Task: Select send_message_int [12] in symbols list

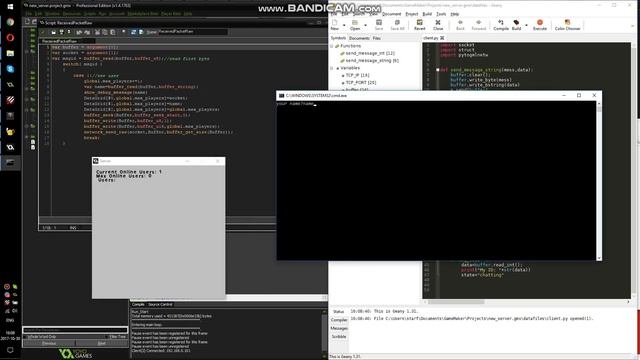Action: (370, 53)
